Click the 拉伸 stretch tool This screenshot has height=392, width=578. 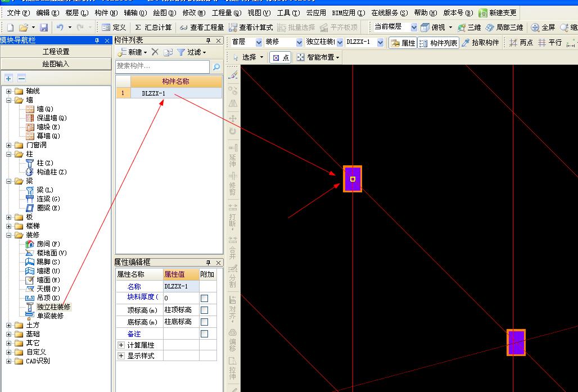pyautogui.click(x=233, y=368)
